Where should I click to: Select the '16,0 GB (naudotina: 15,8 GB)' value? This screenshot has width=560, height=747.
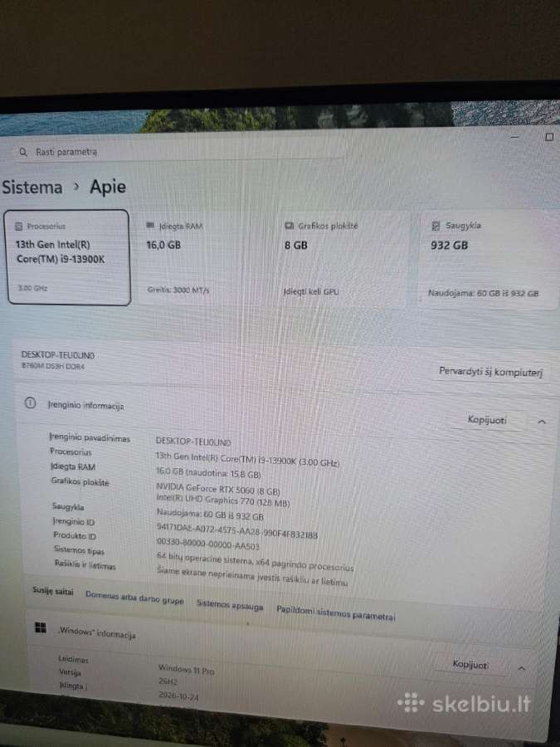pyautogui.click(x=208, y=472)
